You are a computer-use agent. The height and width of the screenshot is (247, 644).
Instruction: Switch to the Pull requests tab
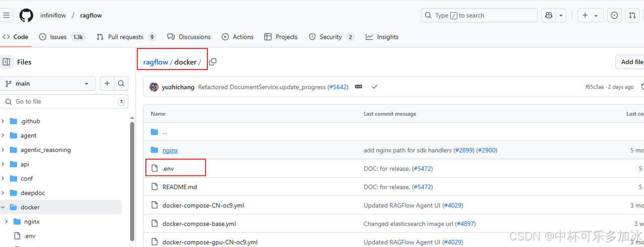point(126,37)
